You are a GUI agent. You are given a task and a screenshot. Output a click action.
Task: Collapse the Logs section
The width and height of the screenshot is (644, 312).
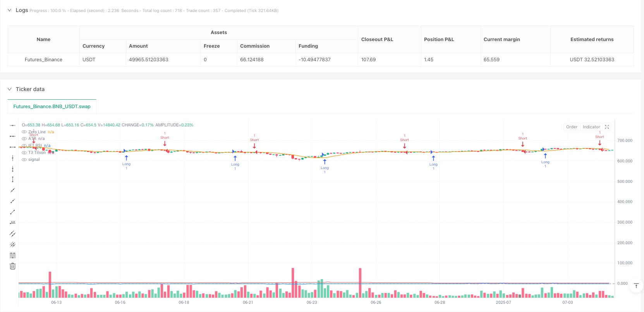pyautogui.click(x=9, y=10)
